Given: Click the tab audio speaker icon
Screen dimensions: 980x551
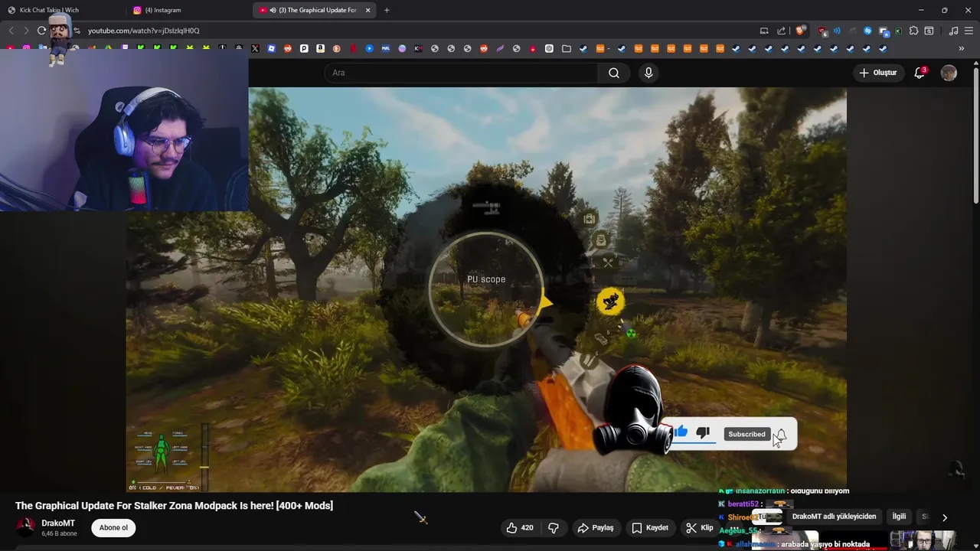Looking at the screenshot, I should [x=273, y=10].
